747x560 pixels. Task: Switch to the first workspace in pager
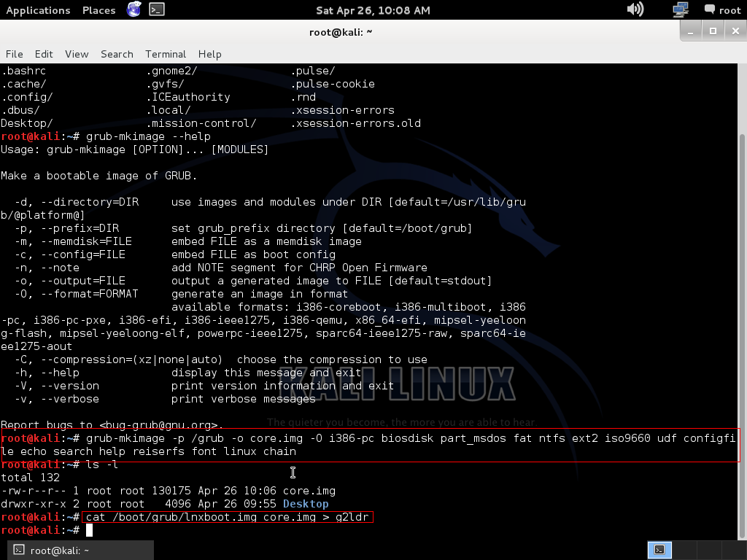click(x=659, y=550)
